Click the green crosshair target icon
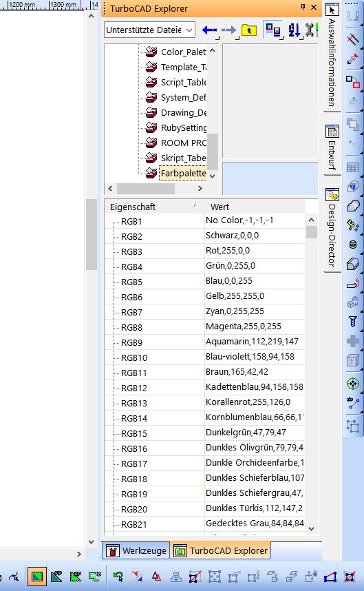The height and width of the screenshot is (591, 364). tap(353, 384)
